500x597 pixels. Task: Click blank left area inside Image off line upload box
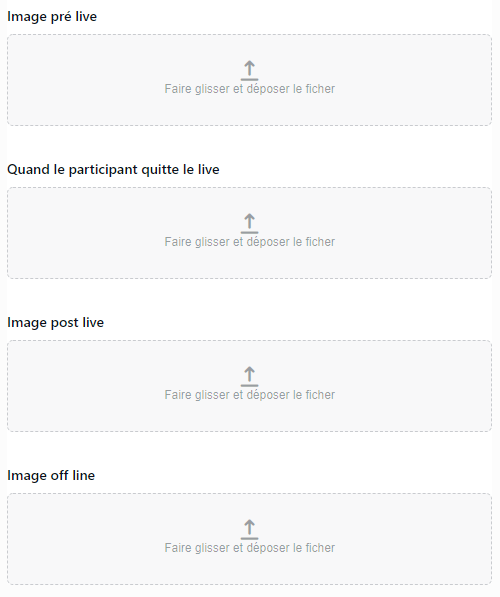(x=84, y=539)
